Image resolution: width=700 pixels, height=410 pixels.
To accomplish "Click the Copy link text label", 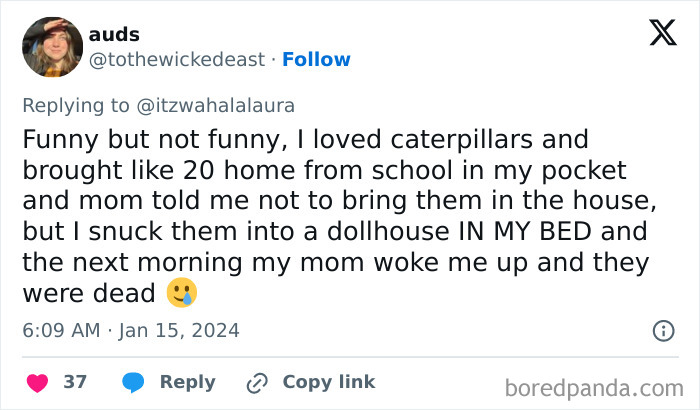I will 329,382.
